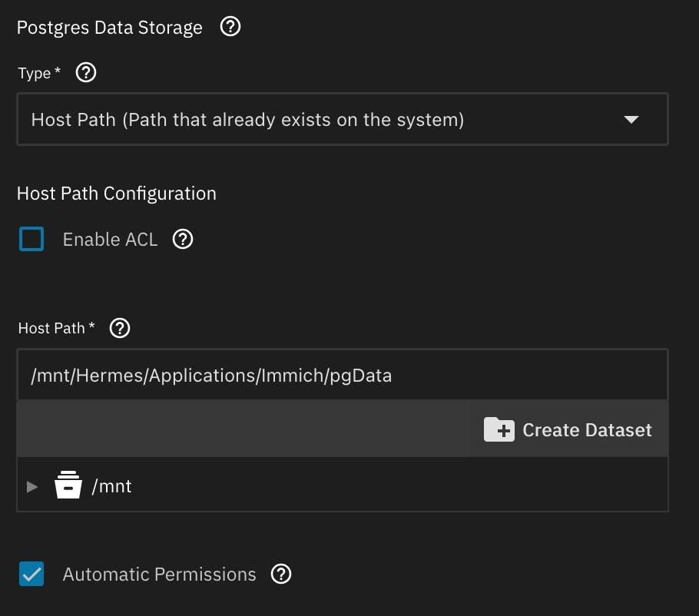View the Host Path help tooltip
The width and height of the screenshot is (699, 616).
tap(121, 329)
